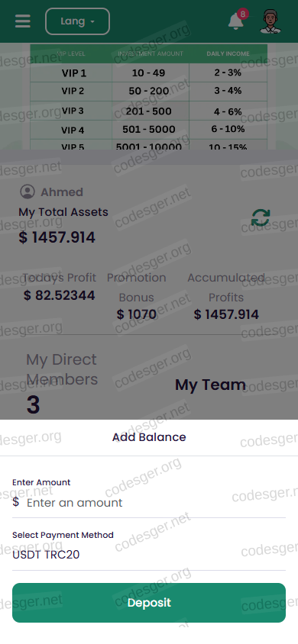Click the dollar sign before amount field
Viewport: 298px width, 644px height.
click(x=15, y=502)
